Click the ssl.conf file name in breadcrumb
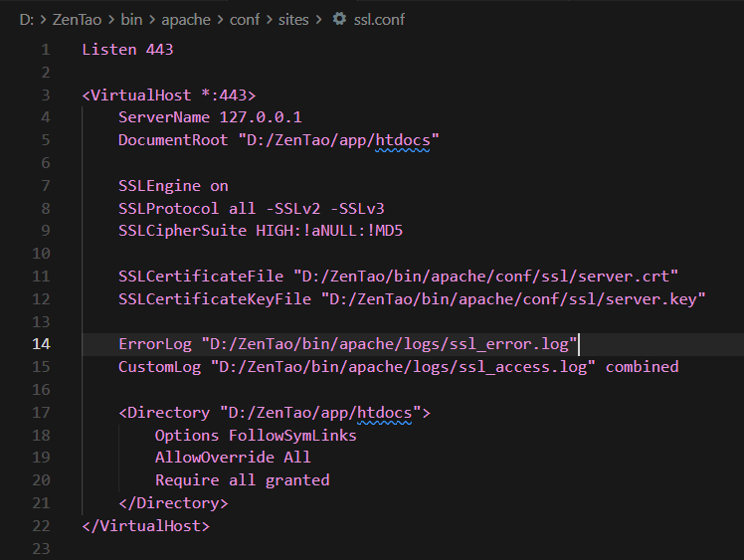The width and height of the screenshot is (744, 560). tap(379, 19)
